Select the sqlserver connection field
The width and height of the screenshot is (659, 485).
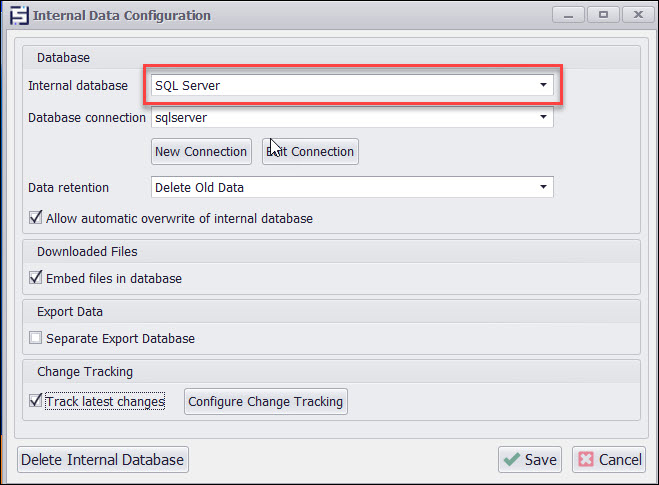tap(340, 118)
